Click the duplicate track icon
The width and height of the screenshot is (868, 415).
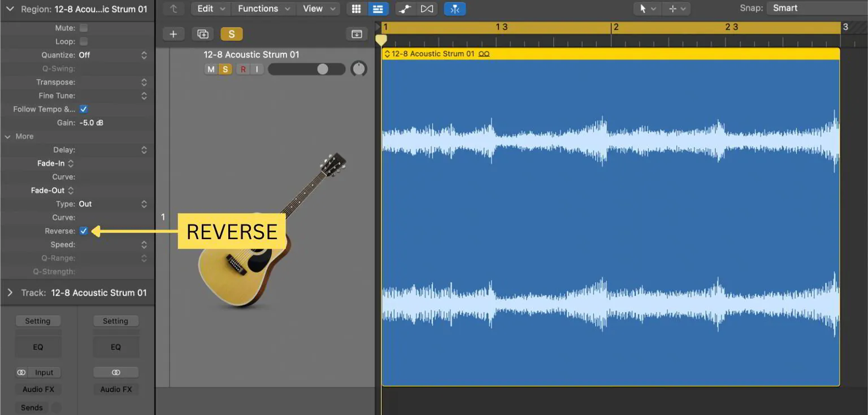pyautogui.click(x=202, y=34)
